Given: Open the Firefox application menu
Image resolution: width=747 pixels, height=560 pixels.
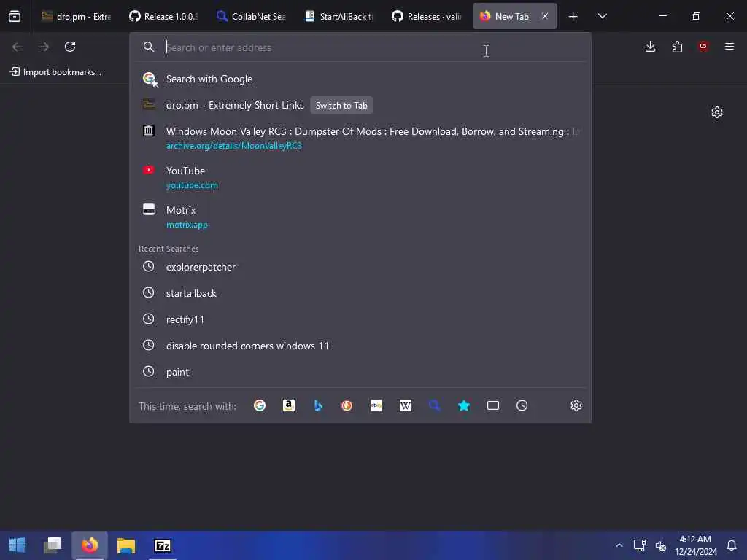Looking at the screenshot, I should pos(729,47).
